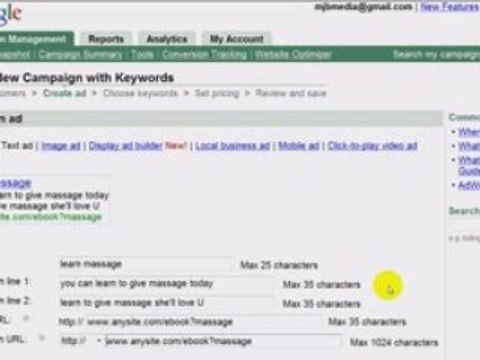The width and height of the screenshot is (480, 360).
Task: Focus the headline field containing 'learn massage'
Action: [x=146, y=265]
